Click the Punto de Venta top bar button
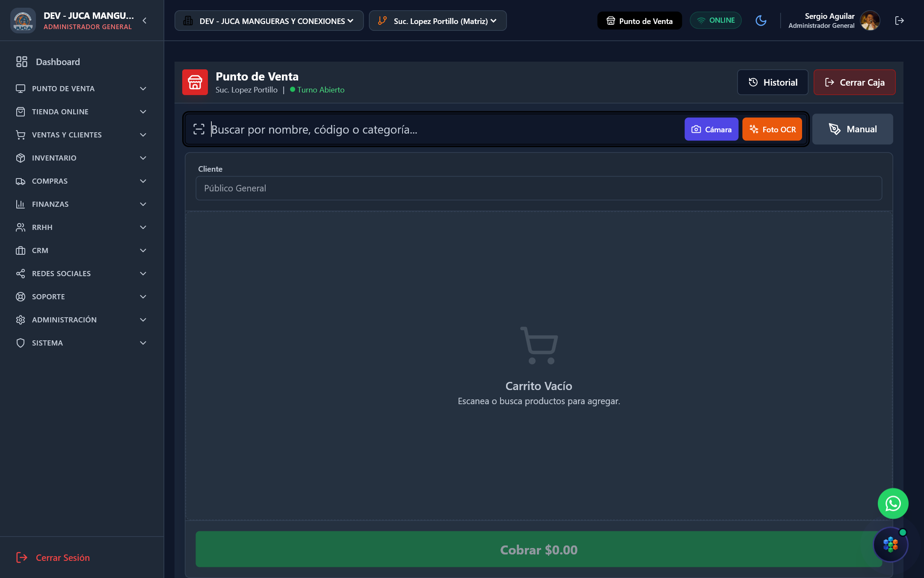 (640, 21)
